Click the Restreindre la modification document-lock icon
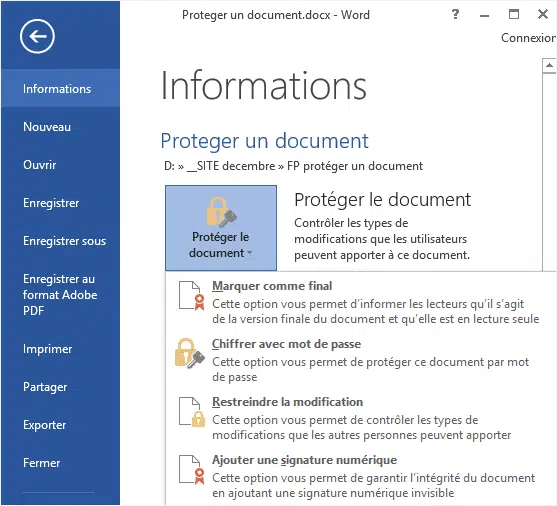 [192, 411]
